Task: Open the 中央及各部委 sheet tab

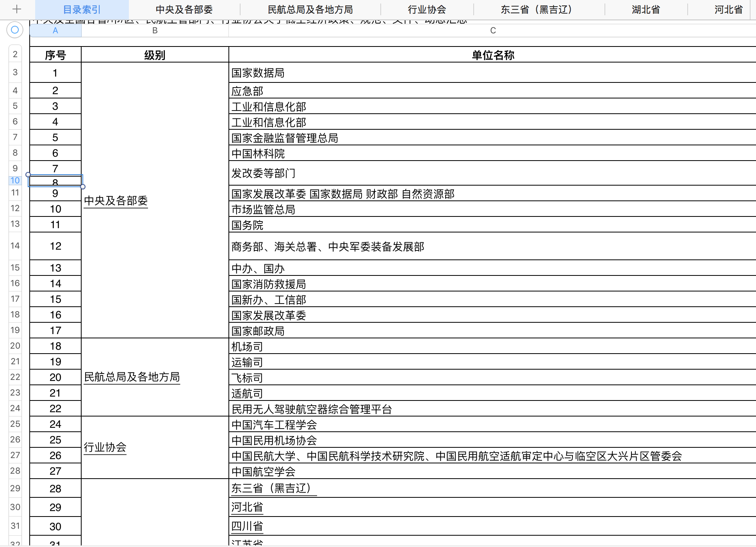Action: coord(184,9)
